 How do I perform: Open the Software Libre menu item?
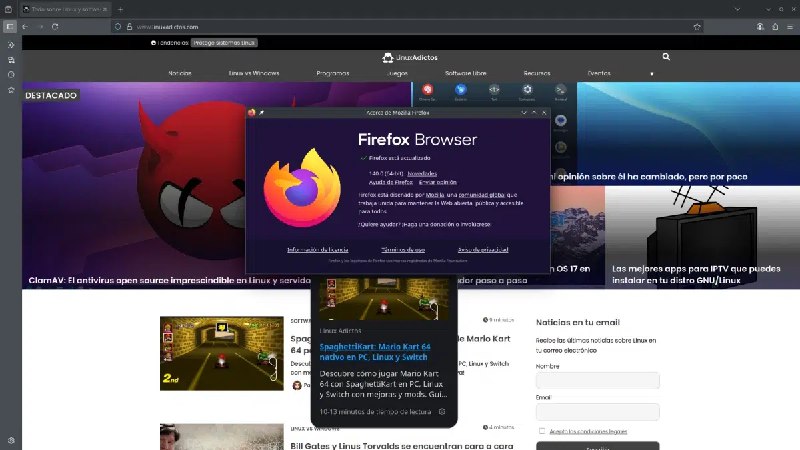click(465, 73)
